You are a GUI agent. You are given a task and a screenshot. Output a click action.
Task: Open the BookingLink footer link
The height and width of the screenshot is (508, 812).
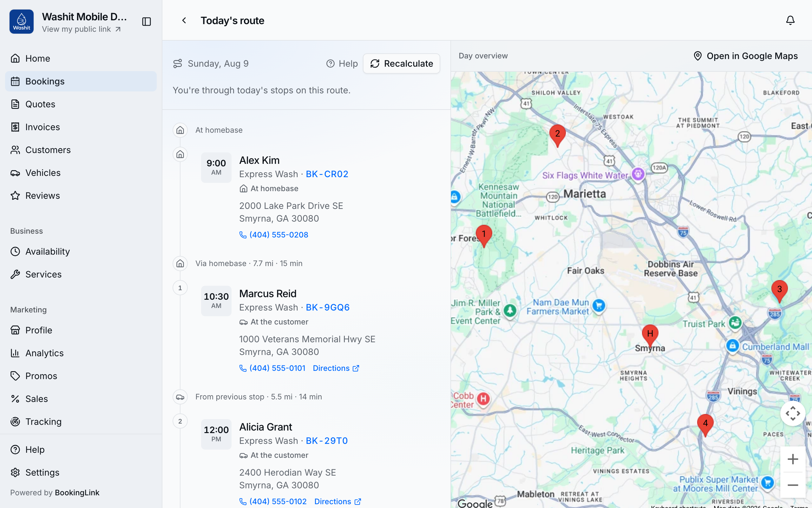(77, 492)
